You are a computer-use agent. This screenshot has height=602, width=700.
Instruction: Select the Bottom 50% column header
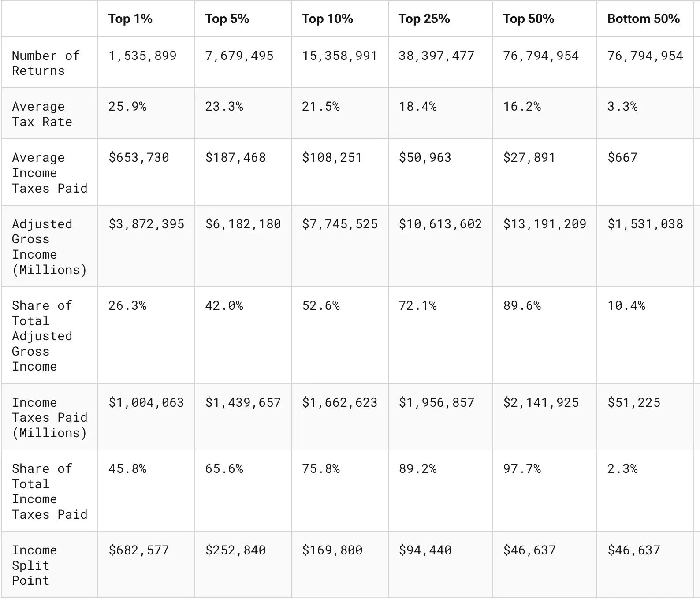click(643, 19)
